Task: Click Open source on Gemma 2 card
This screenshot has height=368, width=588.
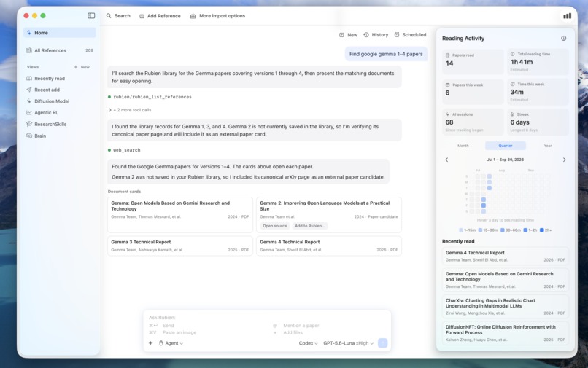Action: 274,226
